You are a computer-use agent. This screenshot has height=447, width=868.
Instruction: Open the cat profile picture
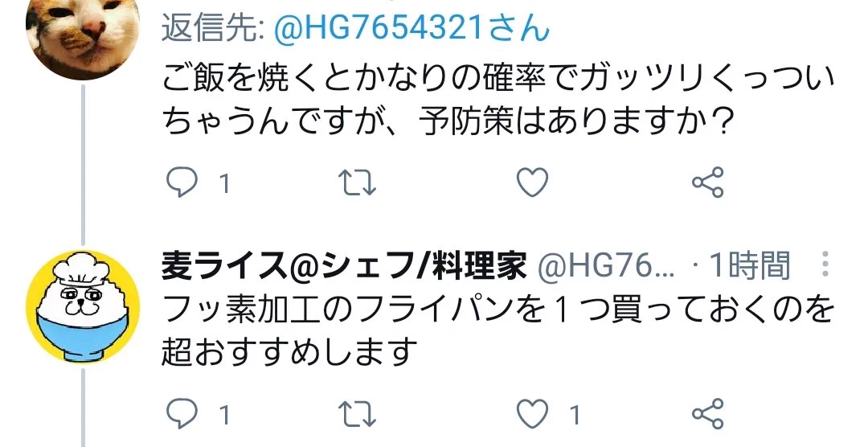tap(83, 33)
